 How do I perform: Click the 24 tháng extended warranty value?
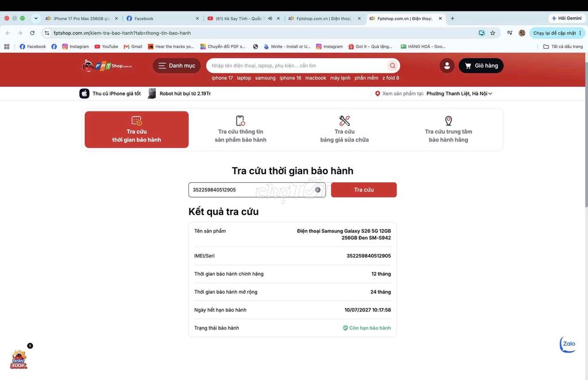381,292
